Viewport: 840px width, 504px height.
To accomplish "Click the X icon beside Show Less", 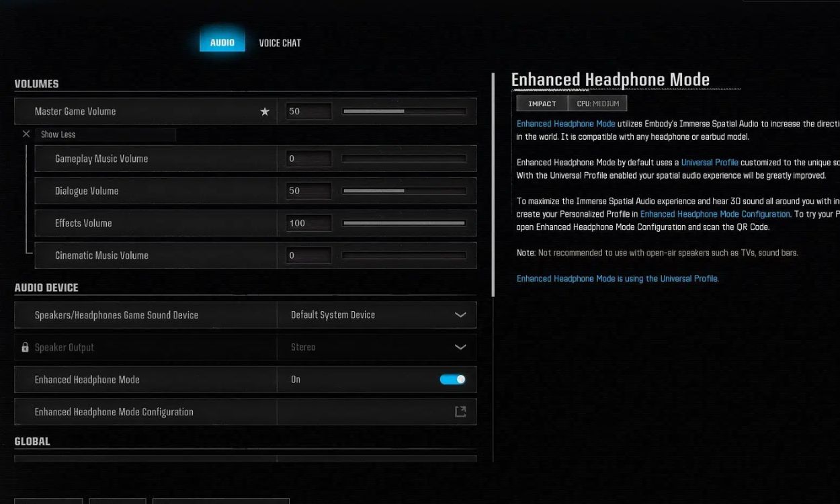I will [26, 134].
